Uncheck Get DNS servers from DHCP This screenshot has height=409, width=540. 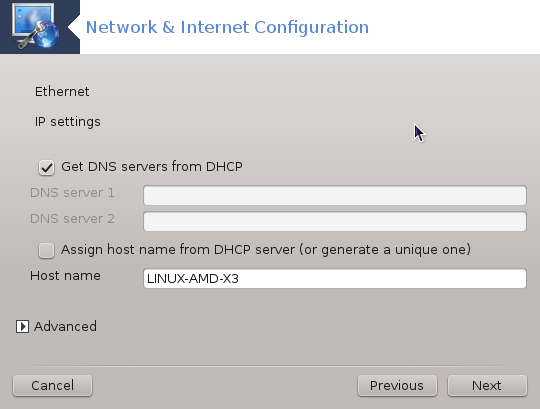(46, 168)
